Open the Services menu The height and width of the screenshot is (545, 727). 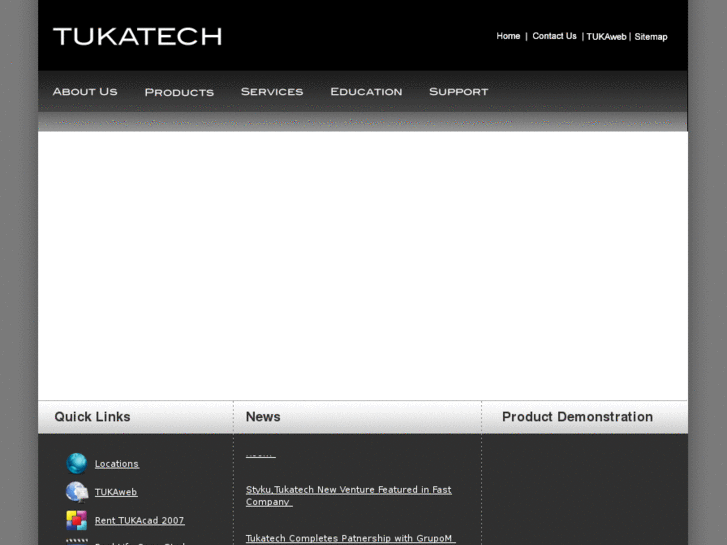point(272,92)
